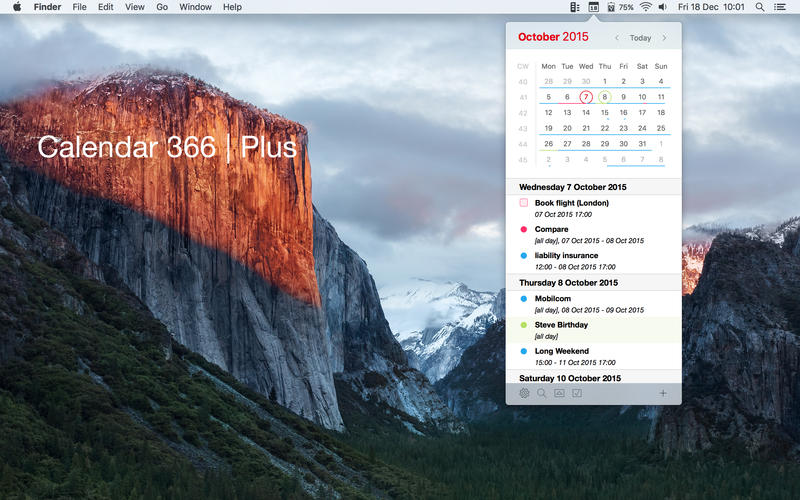Open the Apple menu
This screenshot has height=500, width=800.
pos(17,7)
